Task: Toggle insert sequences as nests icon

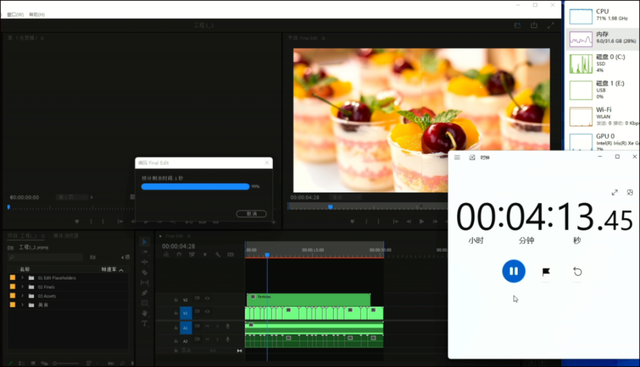Action: pyautogui.click(x=166, y=254)
